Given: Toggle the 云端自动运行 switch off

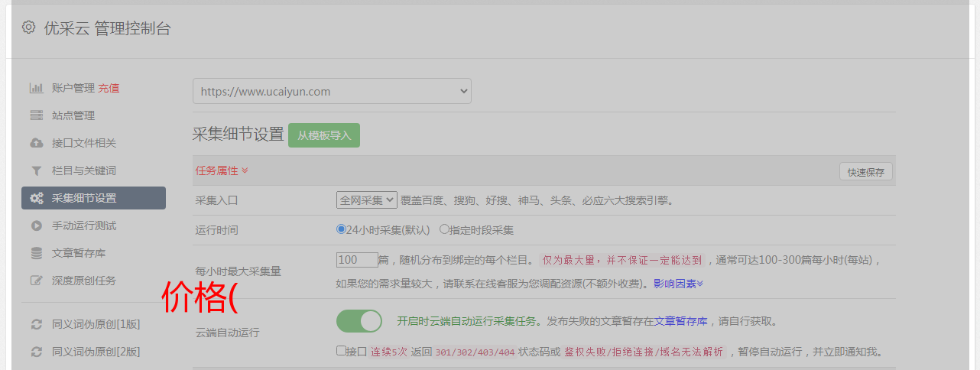Looking at the screenshot, I should pyautogui.click(x=359, y=321).
